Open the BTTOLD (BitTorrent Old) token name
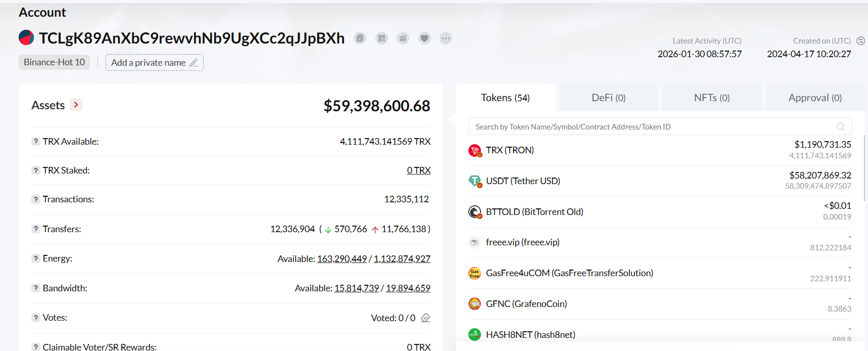868x351 pixels. (535, 212)
